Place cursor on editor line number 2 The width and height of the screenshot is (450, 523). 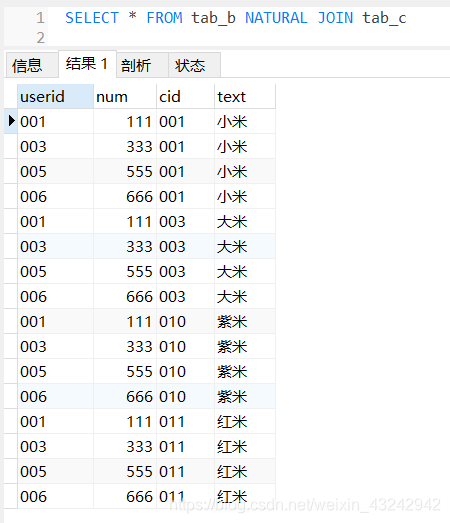(x=40, y=37)
